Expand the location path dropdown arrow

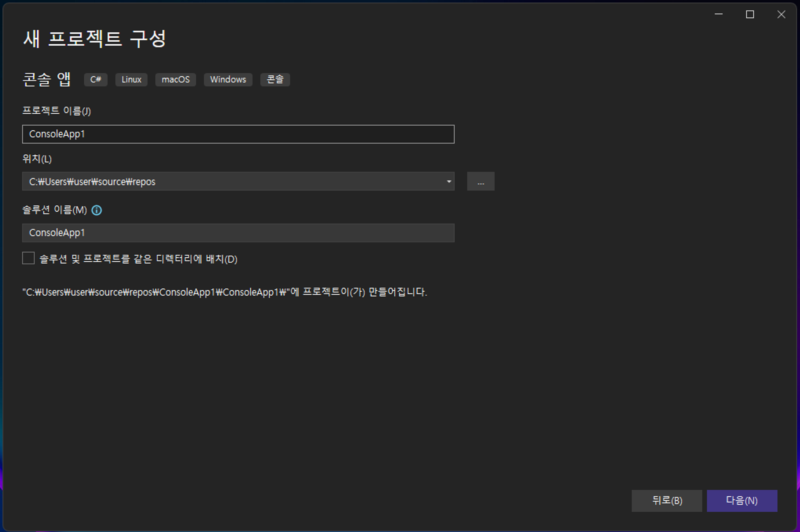449,182
